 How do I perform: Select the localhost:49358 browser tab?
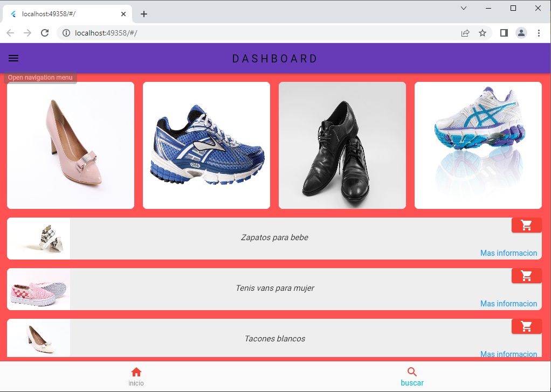(x=67, y=14)
